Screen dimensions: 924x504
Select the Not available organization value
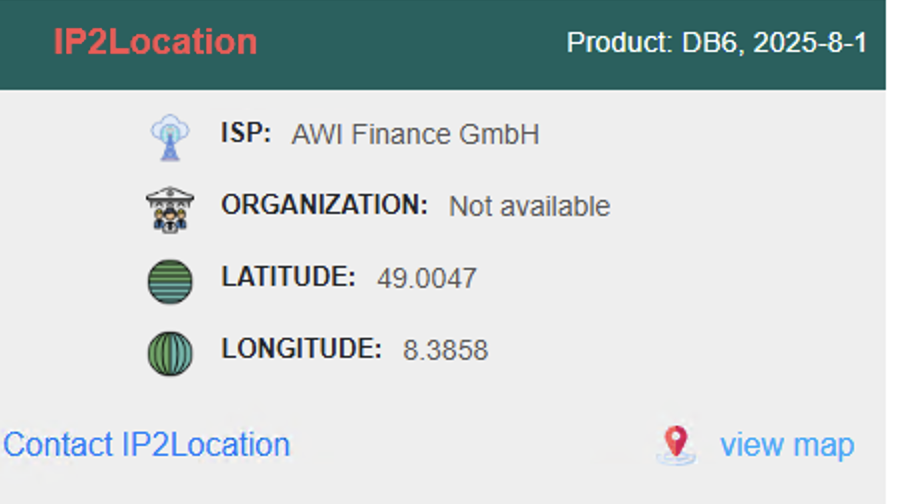point(529,206)
